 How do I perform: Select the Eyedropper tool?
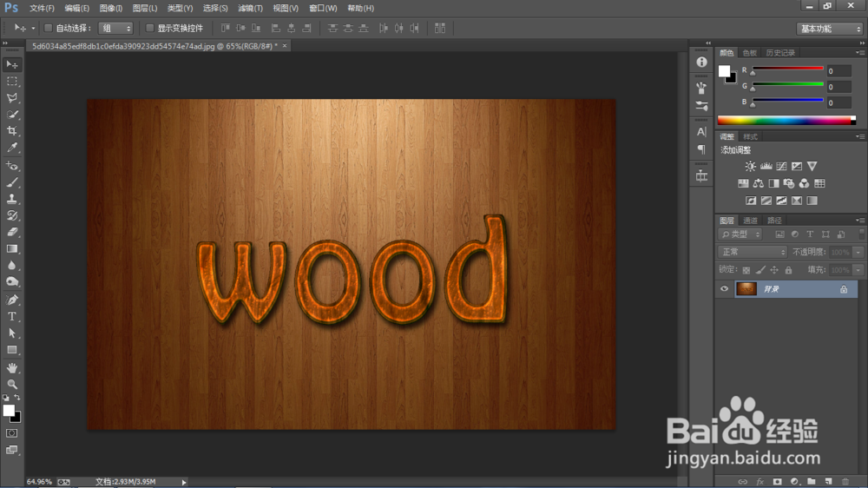coord(11,148)
